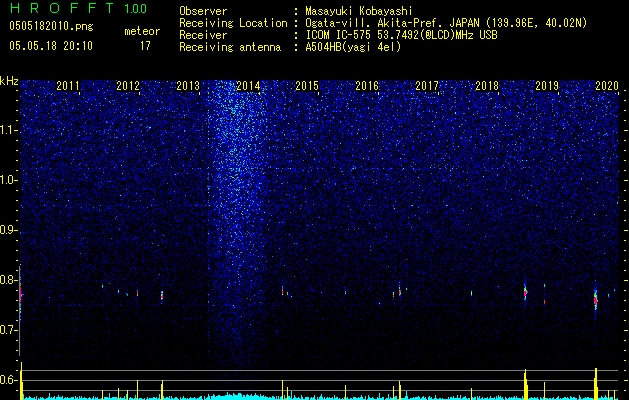Select the 2012 time axis label
This screenshot has width=629, height=400.
[x=128, y=85]
